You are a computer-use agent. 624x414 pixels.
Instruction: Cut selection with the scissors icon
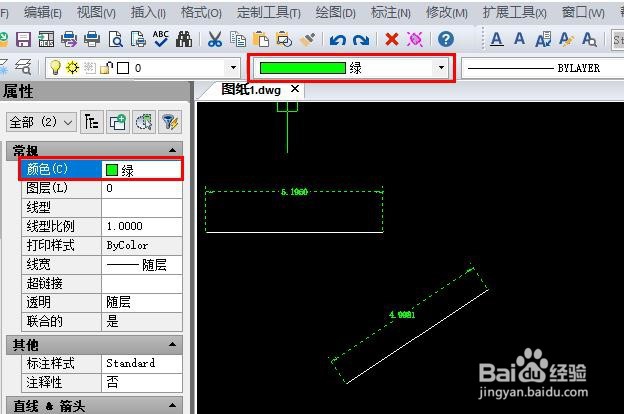[215, 39]
